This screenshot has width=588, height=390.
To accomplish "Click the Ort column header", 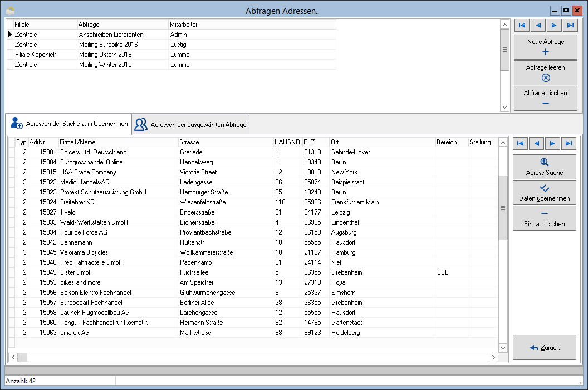I will tap(382, 142).
